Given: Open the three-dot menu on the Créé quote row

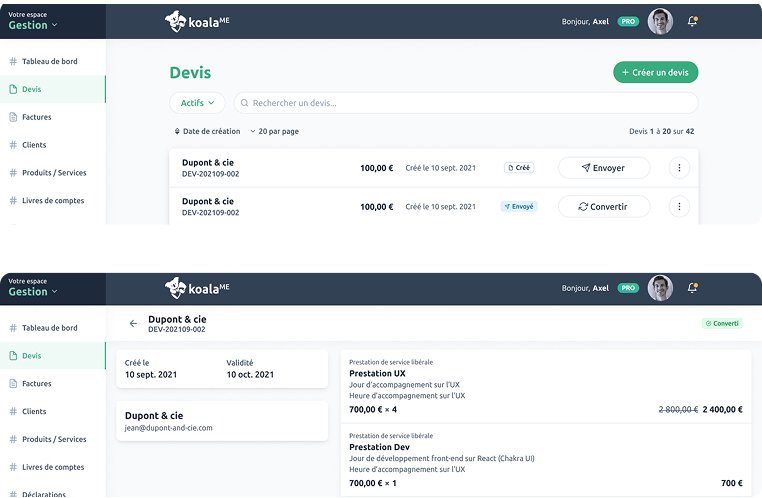Looking at the screenshot, I should (679, 168).
